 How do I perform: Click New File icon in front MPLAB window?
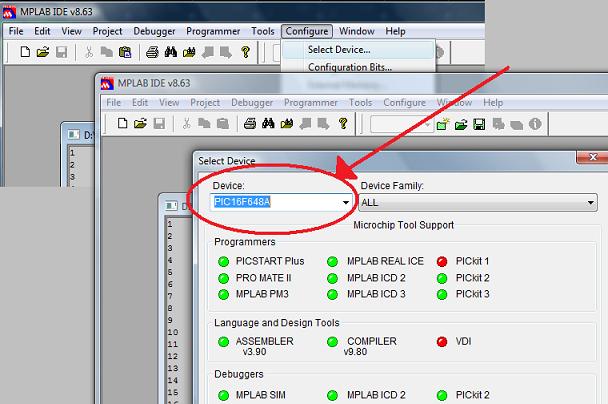123,123
